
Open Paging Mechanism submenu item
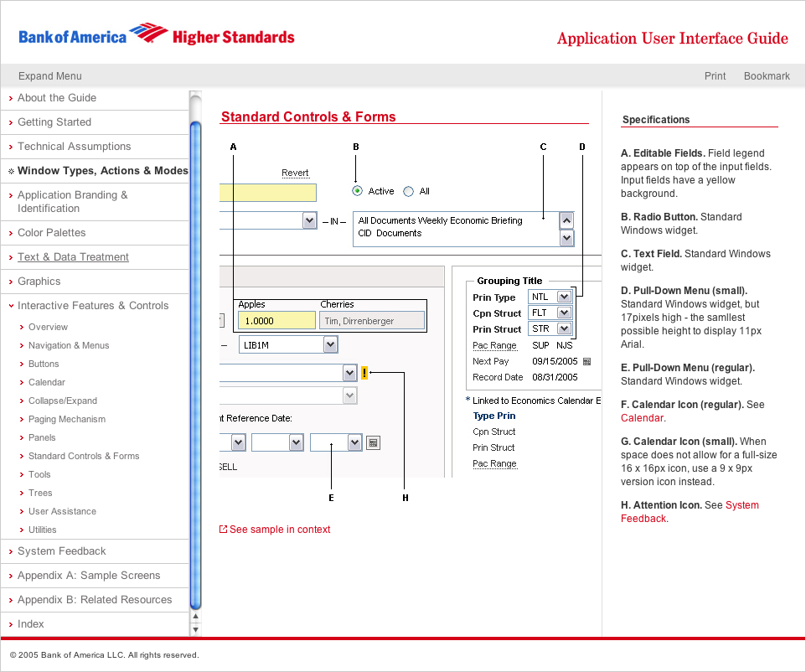pos(67,420)
